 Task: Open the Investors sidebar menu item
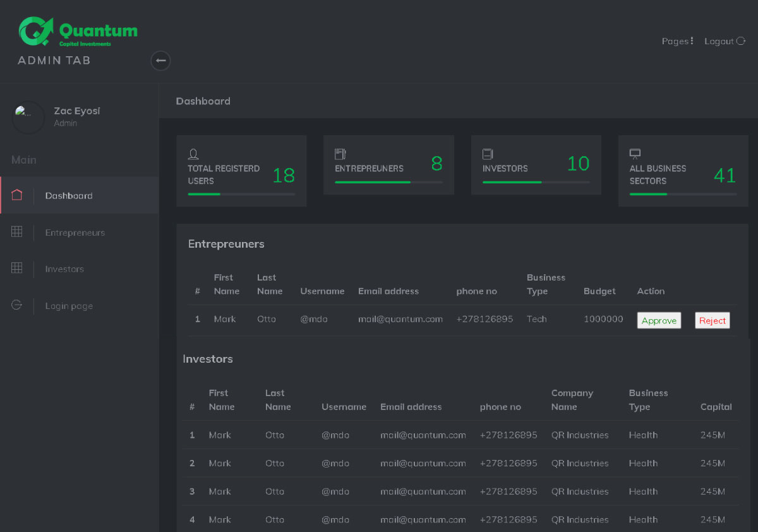point(64,269)
